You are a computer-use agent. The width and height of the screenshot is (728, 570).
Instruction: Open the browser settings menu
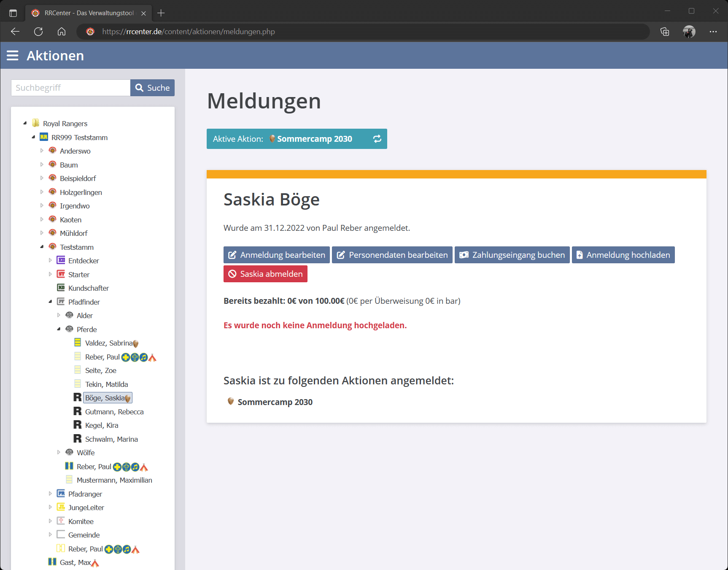(714, 32)
